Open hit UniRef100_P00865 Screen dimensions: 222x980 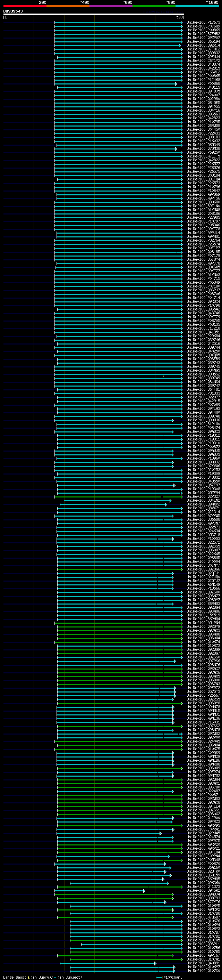[203, 76]
